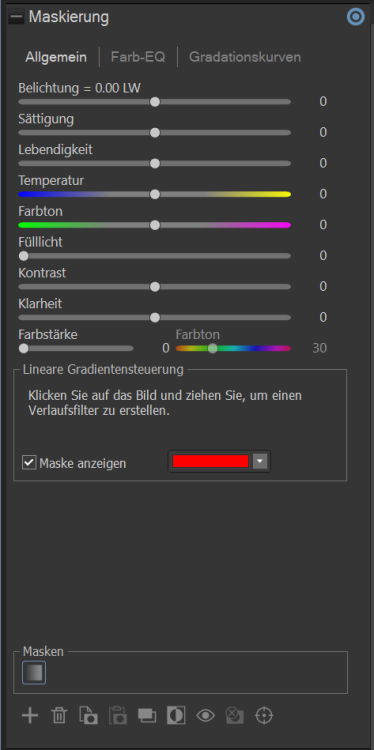The image size is (374, 750).
Task: Click the Farbstärke slider handle
Action: point(23,348)
